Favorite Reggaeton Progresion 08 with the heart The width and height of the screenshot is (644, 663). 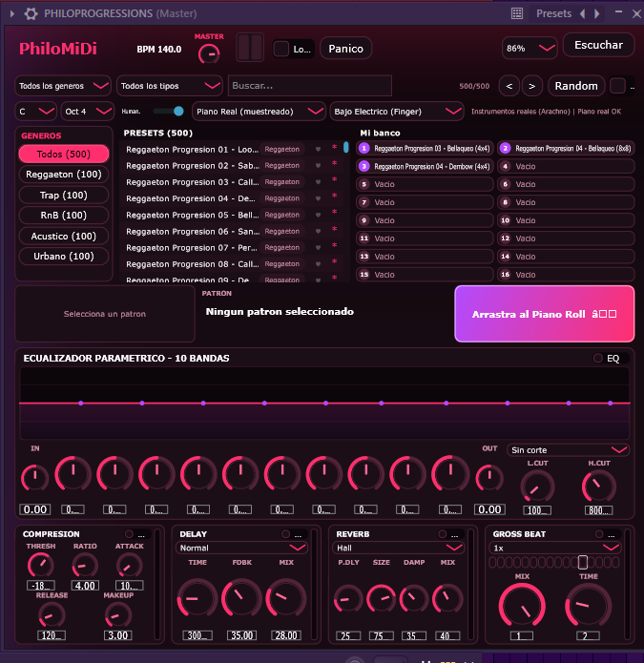pos(318,264)
